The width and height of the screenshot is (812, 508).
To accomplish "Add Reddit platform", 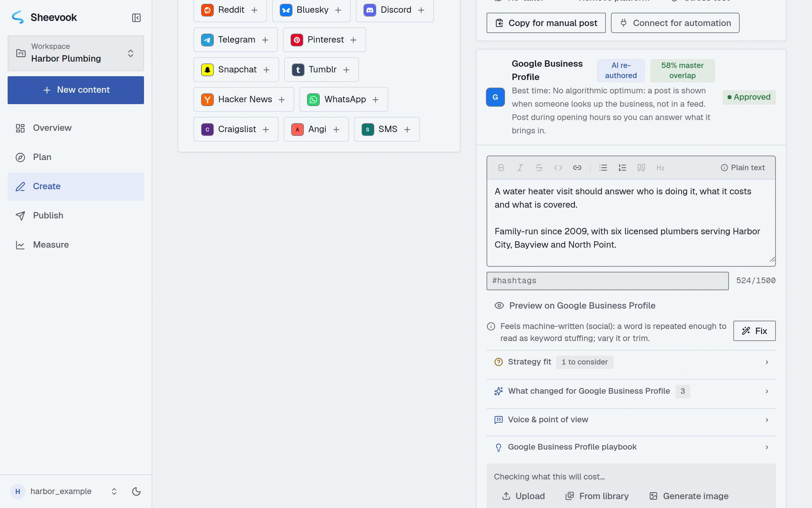I will 230,10.
